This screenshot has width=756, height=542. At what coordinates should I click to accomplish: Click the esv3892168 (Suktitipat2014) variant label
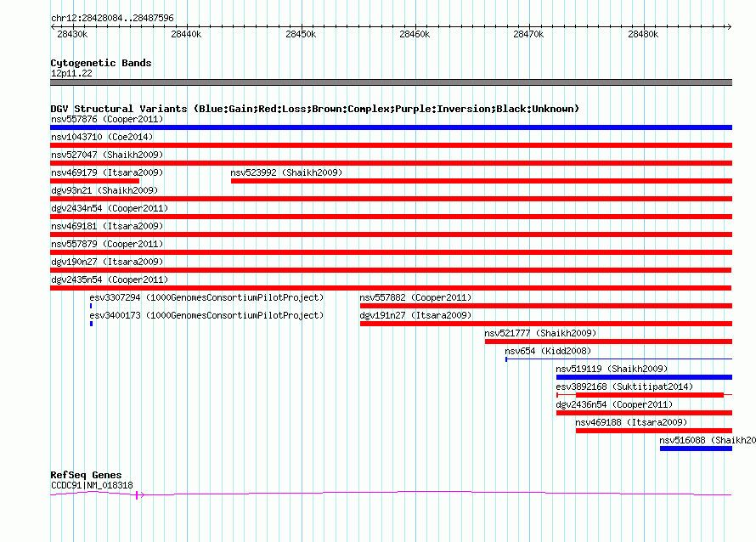coord(624,387)
